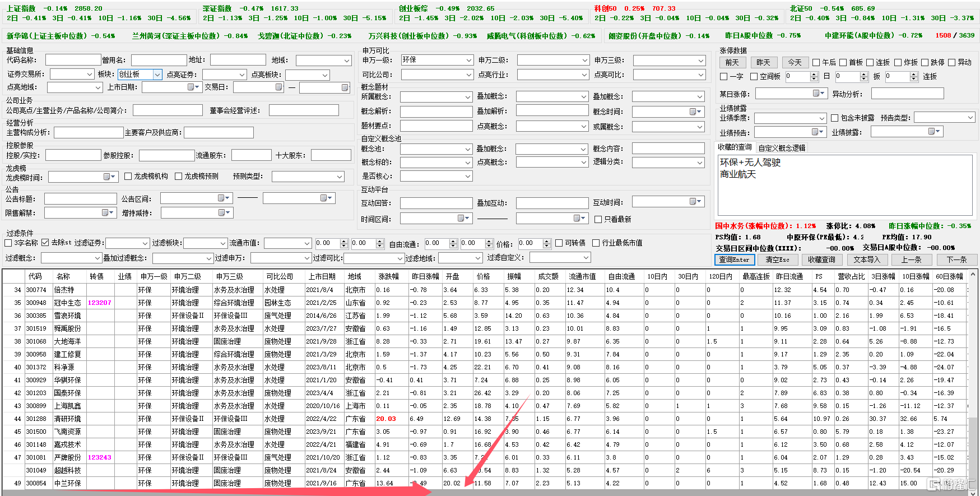Screen dimensions: 980x496
Task: Open the 申万三级 dropdown
Action: tap(701, 60)
